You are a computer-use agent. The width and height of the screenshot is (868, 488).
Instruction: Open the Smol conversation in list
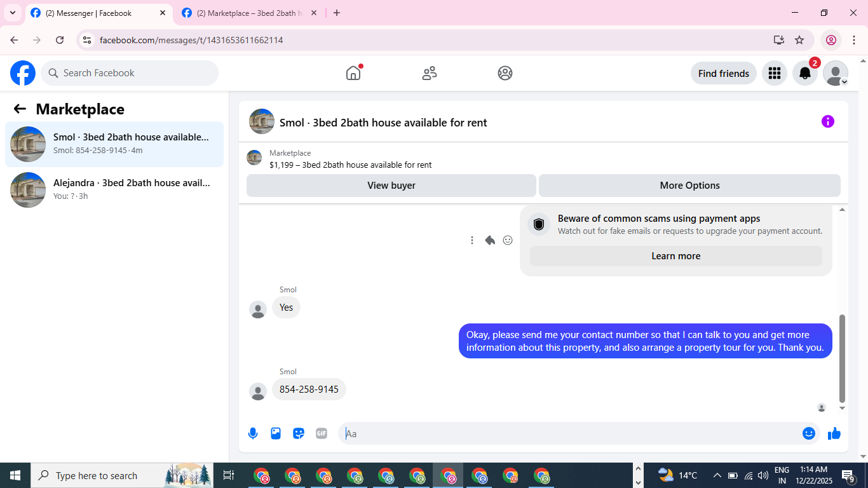114,144
